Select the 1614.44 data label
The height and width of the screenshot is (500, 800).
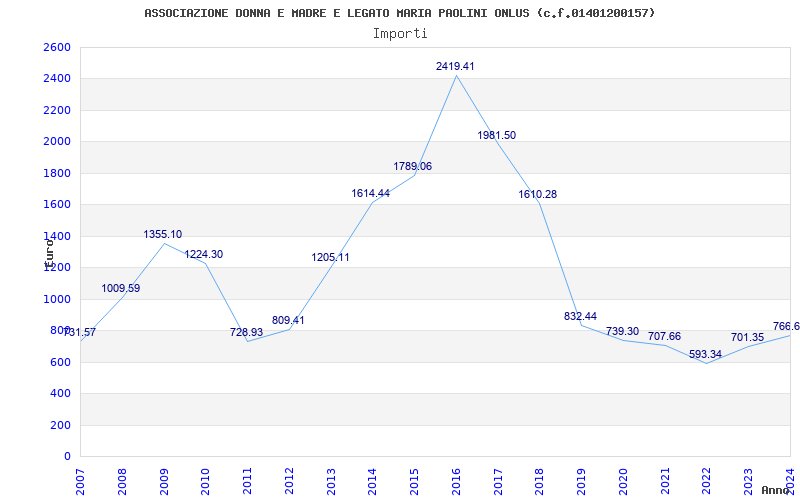point(370,193)
